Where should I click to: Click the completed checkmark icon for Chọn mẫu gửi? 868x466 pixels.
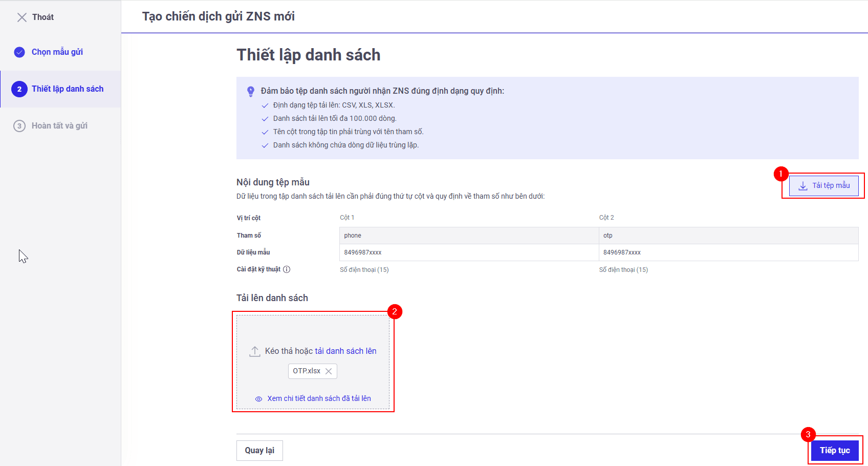(19, 52)
